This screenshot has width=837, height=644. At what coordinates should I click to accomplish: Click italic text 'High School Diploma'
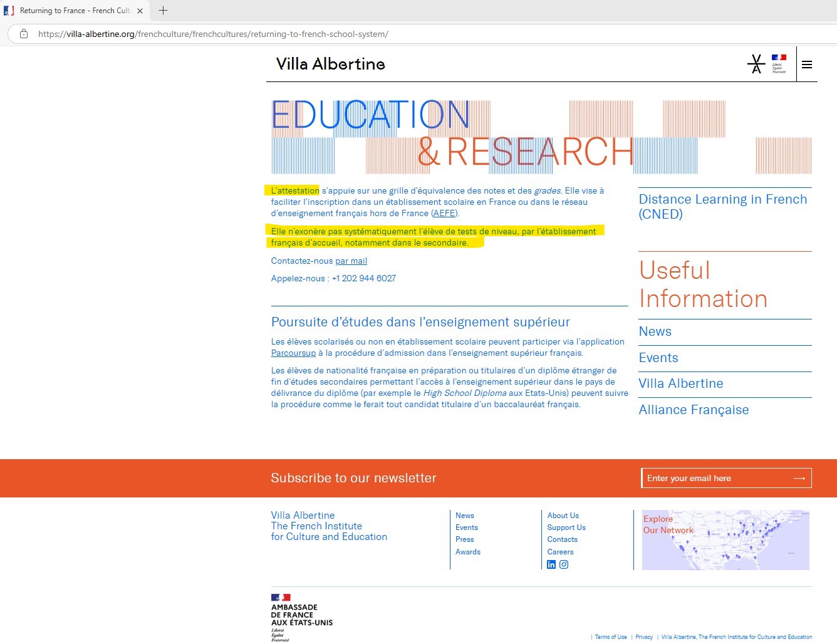tap(465, 393)
